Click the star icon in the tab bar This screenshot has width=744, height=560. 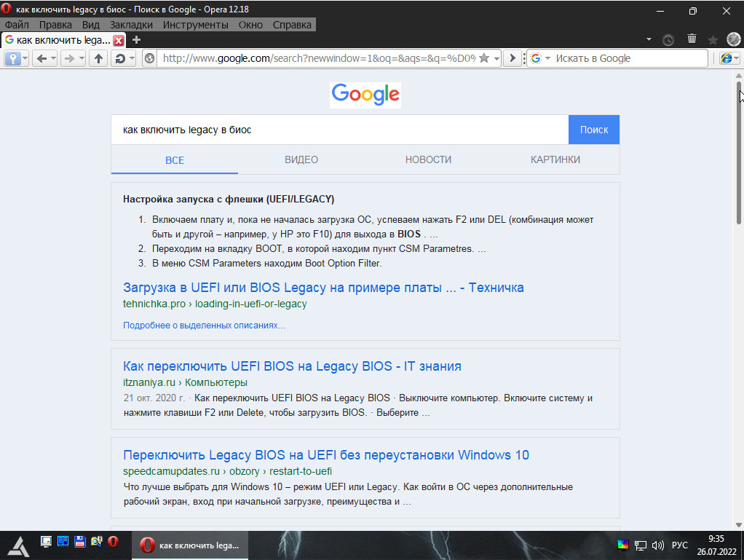713,40
